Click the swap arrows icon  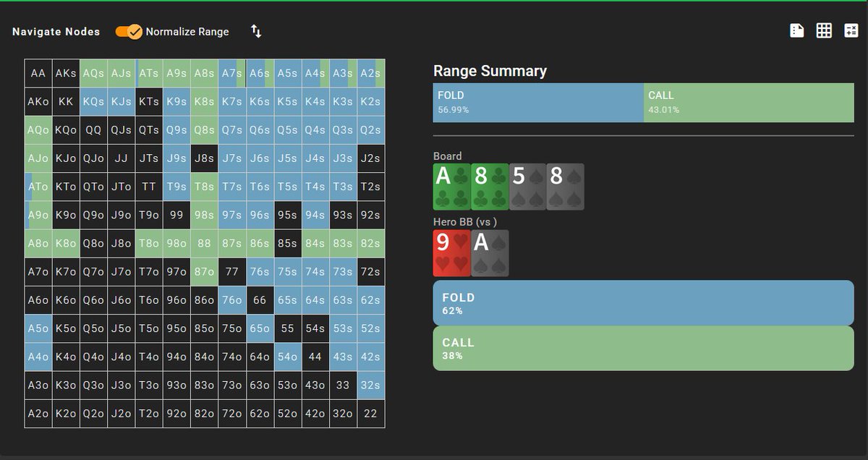(256, 31)
